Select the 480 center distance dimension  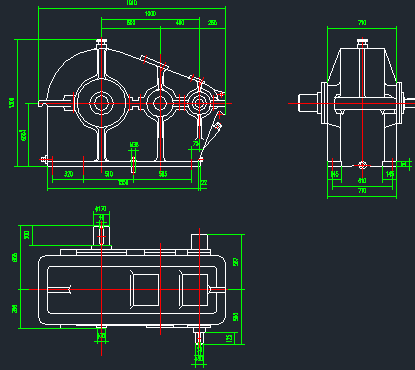tap(180, 23)
